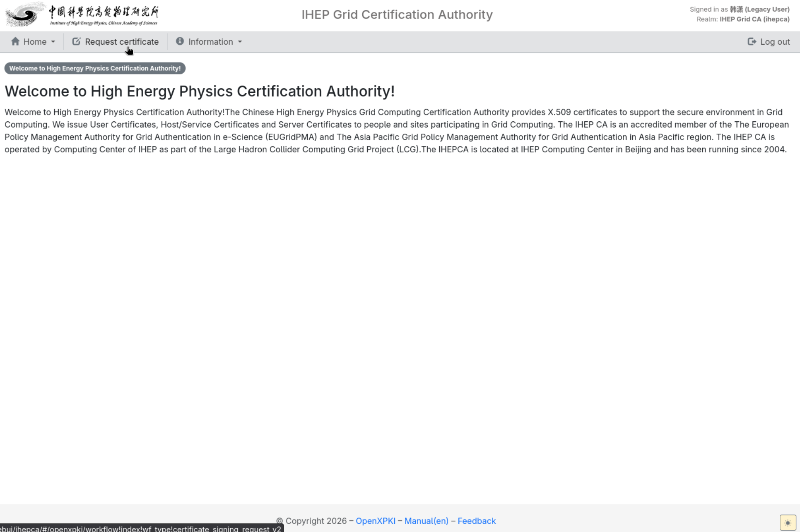
Task: Click the Information circle icon
Action: (x=180, y=41)
